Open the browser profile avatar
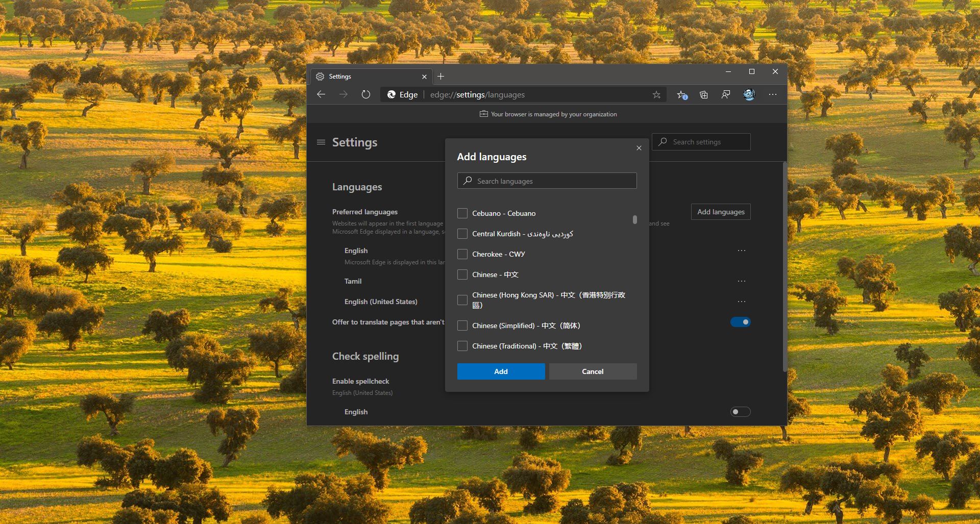The height and width of the screenshot is (524, 980). tap(749, 94)
